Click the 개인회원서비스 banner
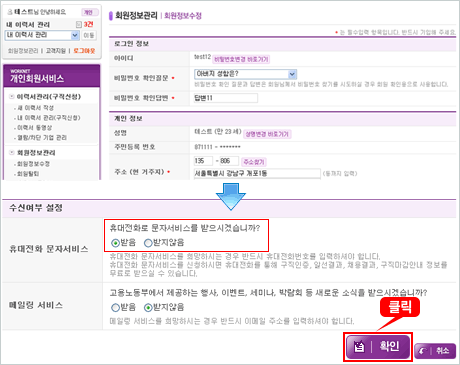The width and height of the screenshot is (460, 365). [52, 76]
